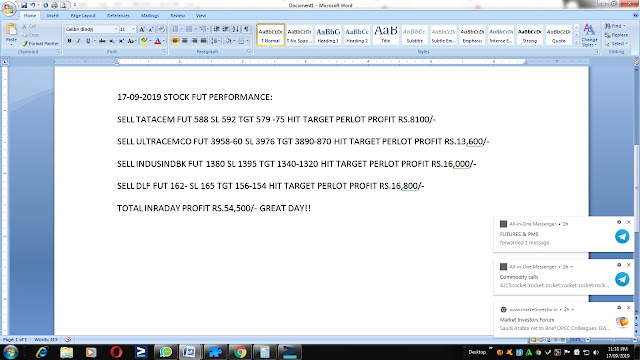Click Replace in Editing group
This screenshot has width=640, height=360.
click(x=616, y=35)
